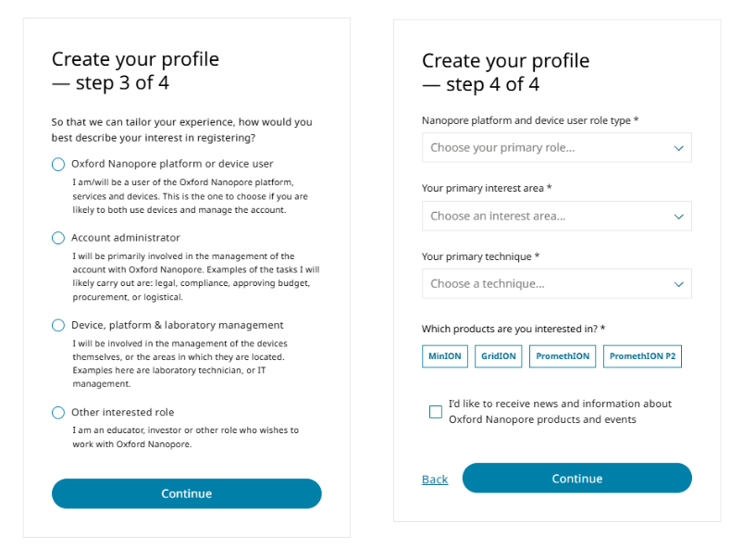The height and width of the screenshot is (560, 743).
Task: Enable the Oxford Nanopore news and events checkbox
Action: coord(436,412)
